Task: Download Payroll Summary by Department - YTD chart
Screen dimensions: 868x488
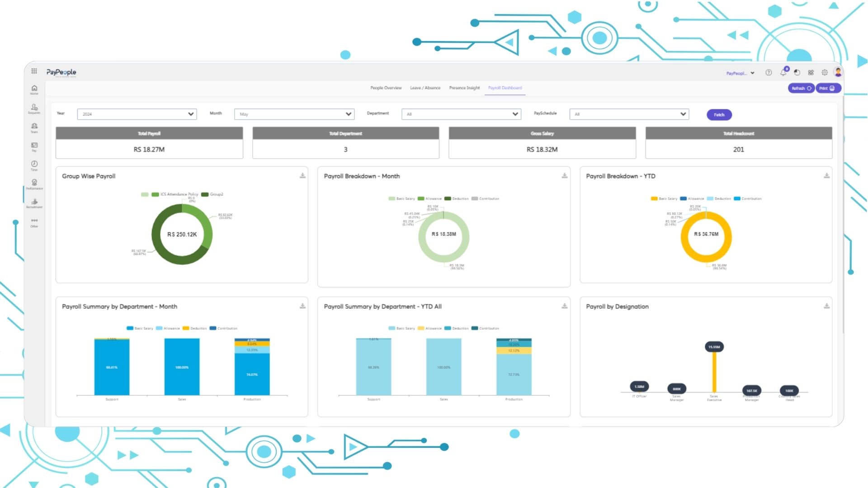Action: (565, 306)
